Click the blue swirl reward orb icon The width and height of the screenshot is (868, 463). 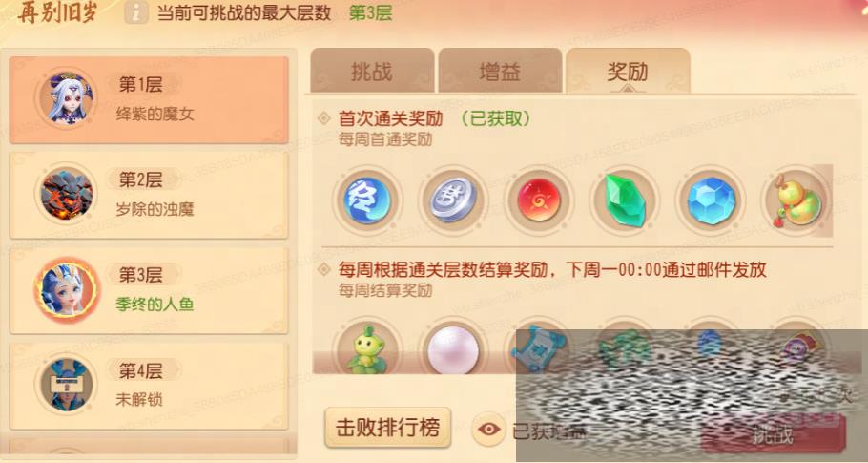(x=367, y=200)
